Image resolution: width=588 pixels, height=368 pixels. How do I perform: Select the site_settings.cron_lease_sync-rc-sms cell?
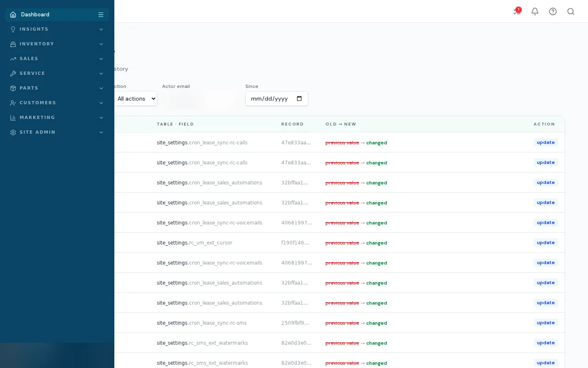tap(202, 323)
